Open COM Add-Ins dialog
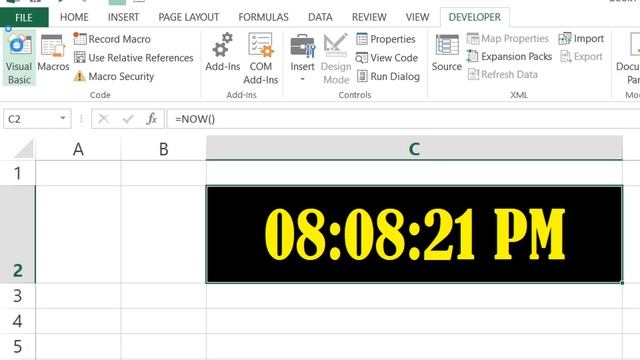The height and width of the screenshot is (360, 640). pyautogui.click(x=260, y=58)
